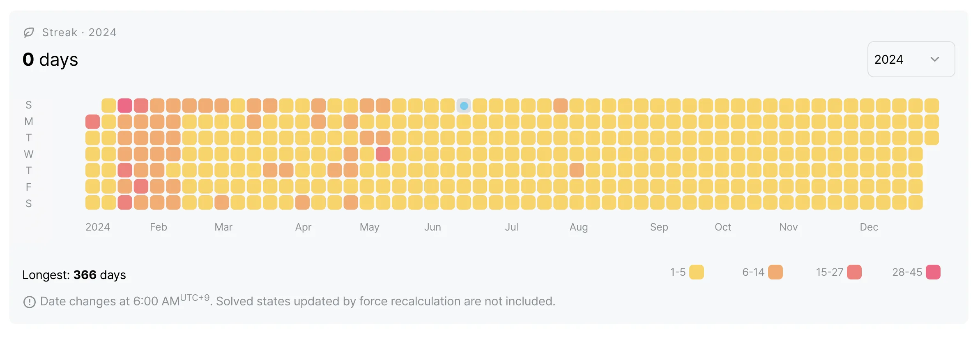Select the salmon 15-27 legend swatch

pos(854,272)
